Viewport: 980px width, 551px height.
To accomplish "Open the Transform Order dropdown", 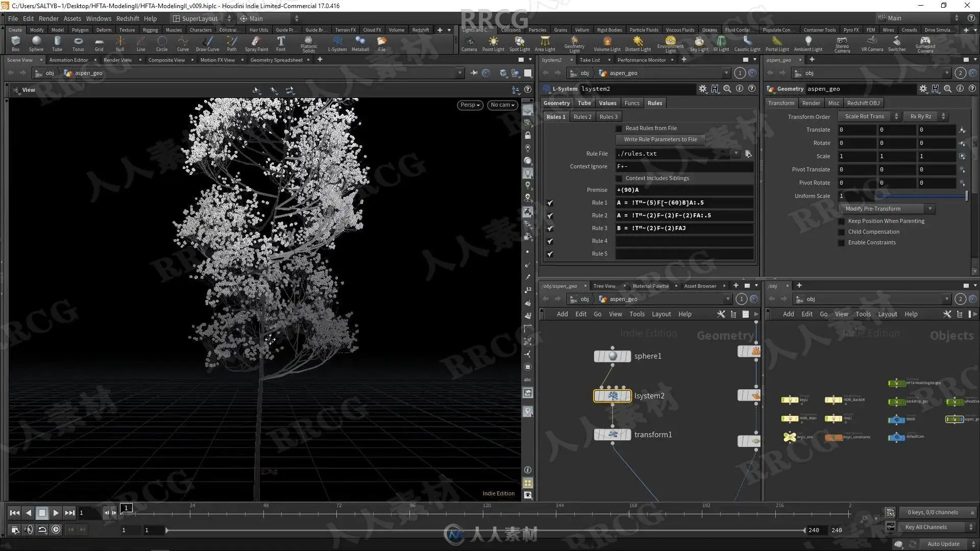I will click(870, 117).
